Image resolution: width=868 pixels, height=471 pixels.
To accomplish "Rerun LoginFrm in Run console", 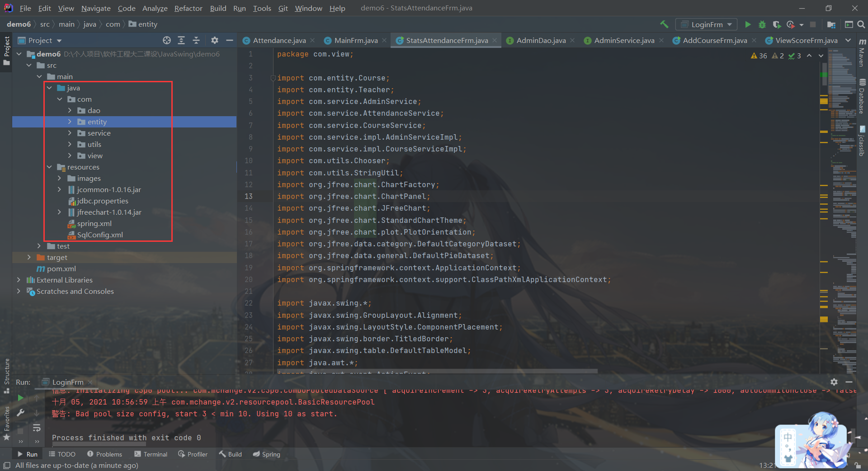I will 20,398.
